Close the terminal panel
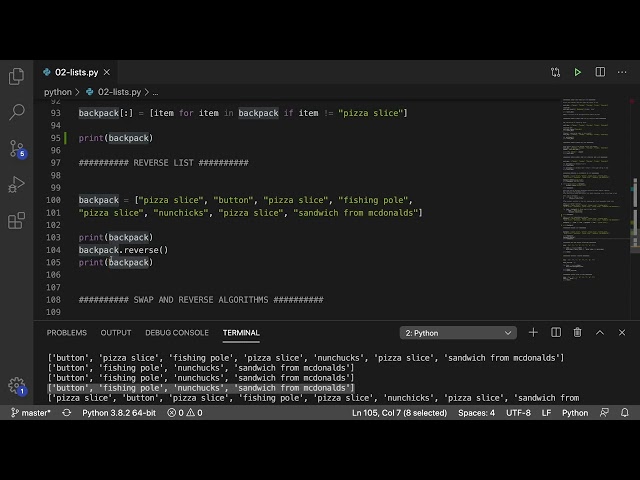Viewport: 640px width, 480px height. (x=622, y=333)
